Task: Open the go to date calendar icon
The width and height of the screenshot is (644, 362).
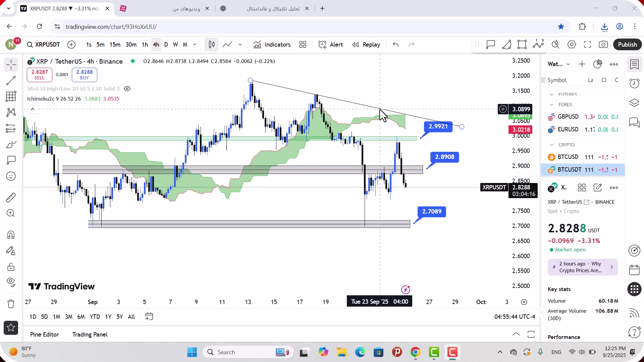Action: click(149, 317)
